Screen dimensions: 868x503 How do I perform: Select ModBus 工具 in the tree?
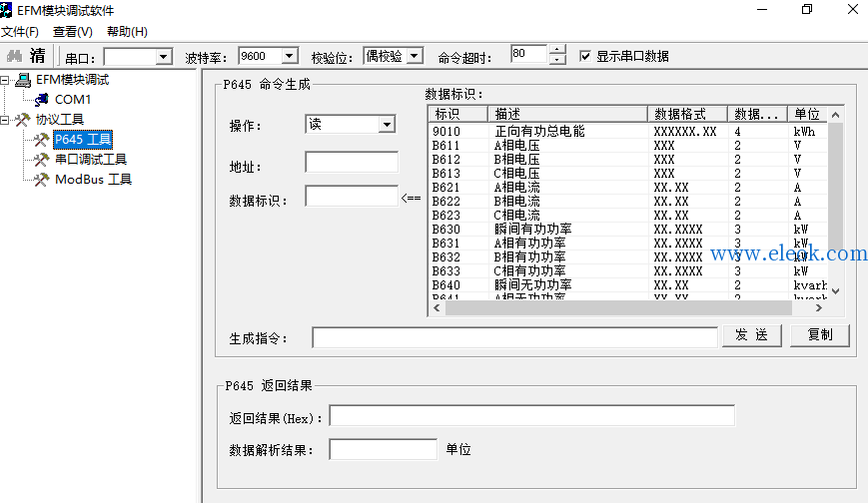pos(93,180)
